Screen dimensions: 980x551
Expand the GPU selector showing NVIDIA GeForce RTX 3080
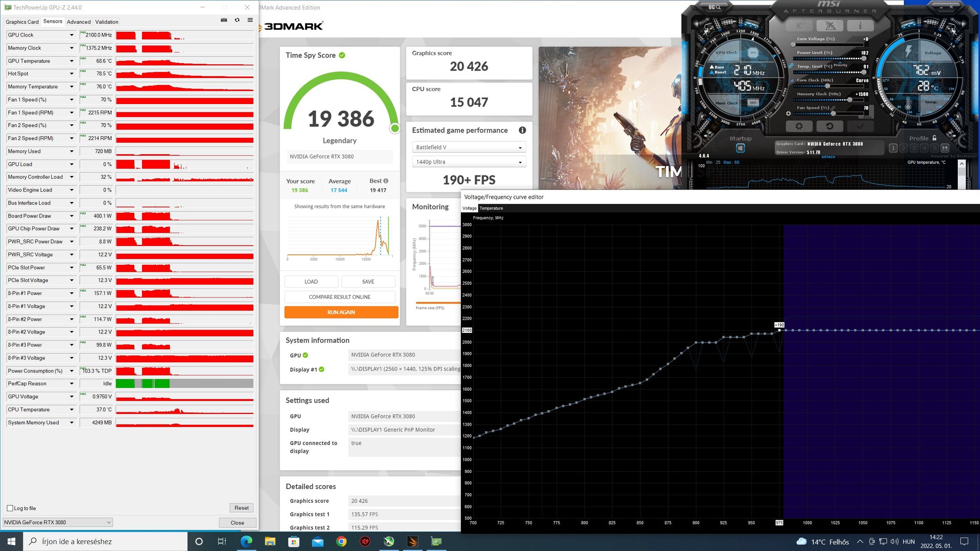pos(57,522)
